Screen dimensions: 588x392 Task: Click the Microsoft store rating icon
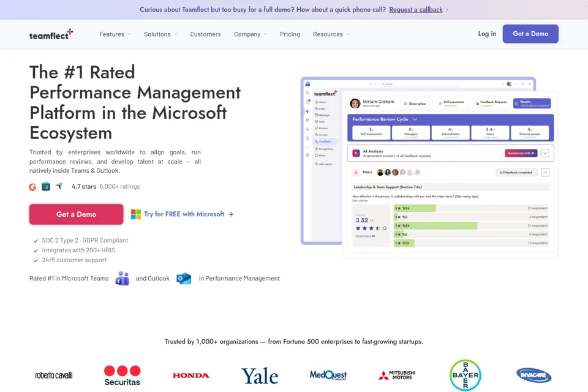point(46,186)
